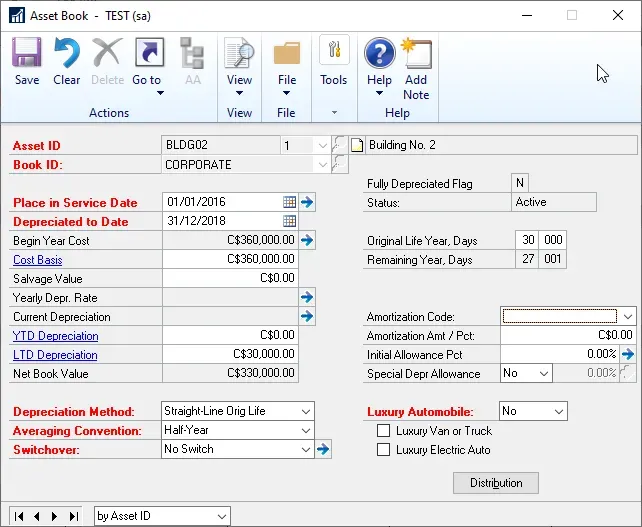
Task: Open the by Asset ID sort dropdown
Action: click(x=222, y=516)
